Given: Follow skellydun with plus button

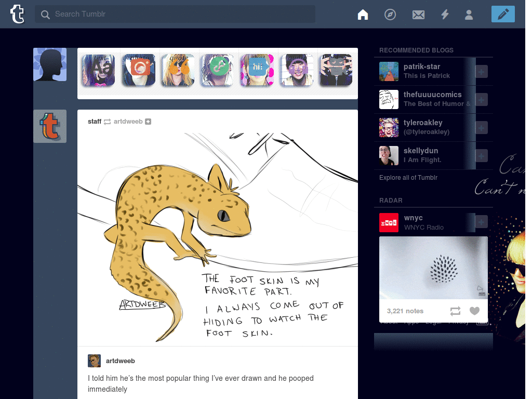Looking at the screenshot, I should click(482, 156).
